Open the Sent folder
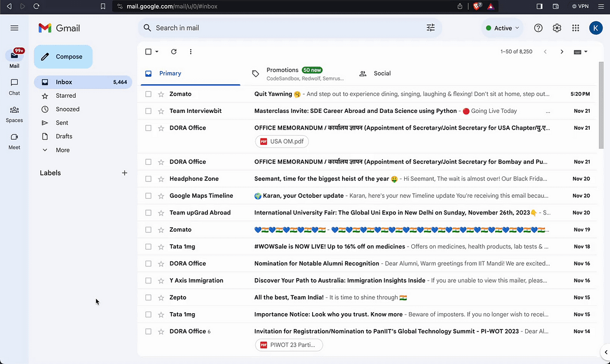Image resolution: width=610 pixels, height=364 pixels. point(62,123)
